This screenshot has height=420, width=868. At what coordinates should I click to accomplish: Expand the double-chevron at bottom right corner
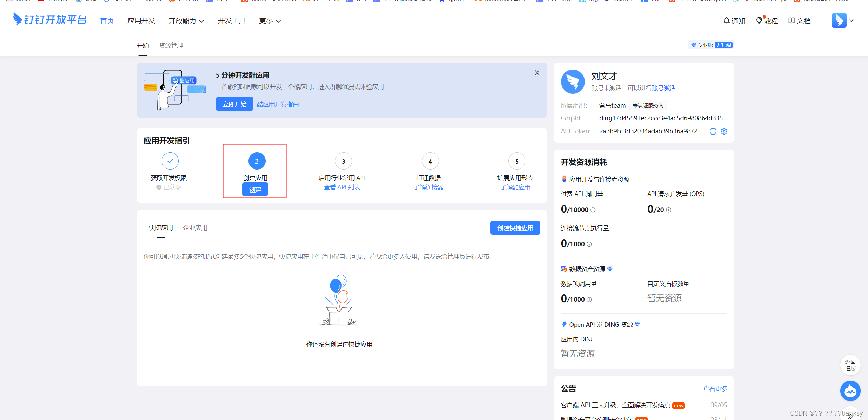click(x=850, y=417)
